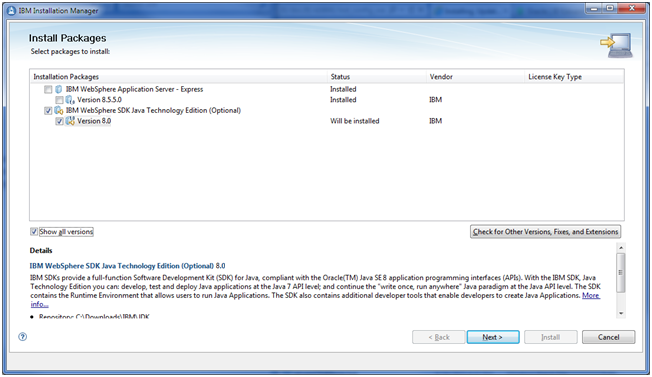Image resolution: width=652 pixels, height=377 pixels.
Task: Click Check for Other Versions, Fixes, and Extensions
Action: [546, 232]
